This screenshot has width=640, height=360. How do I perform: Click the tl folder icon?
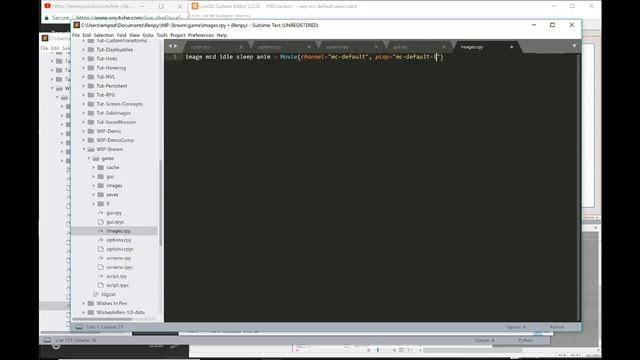(x=101, y=204)
